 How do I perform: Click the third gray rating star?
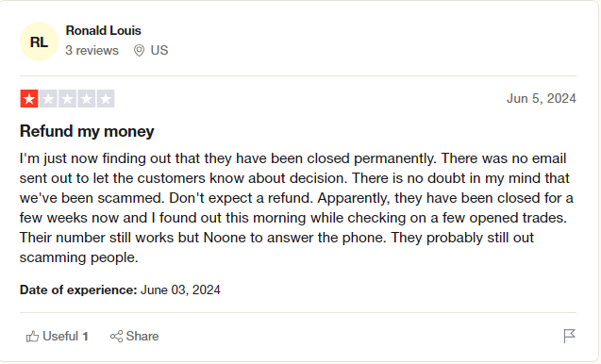pyautogui.click(x=68, y=99)
